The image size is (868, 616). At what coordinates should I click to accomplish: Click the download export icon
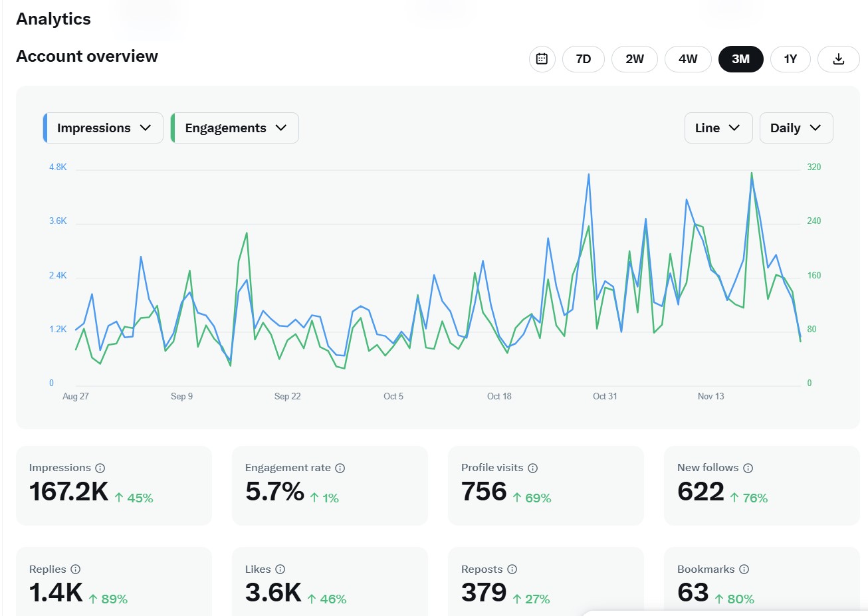(x=838, y=59)
